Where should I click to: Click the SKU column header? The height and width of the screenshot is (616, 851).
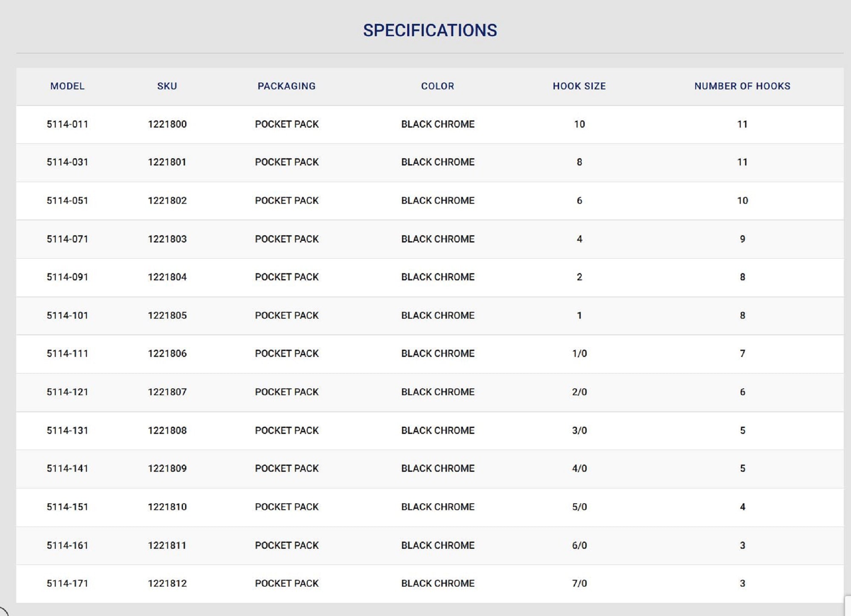click(x=167, y=86)
